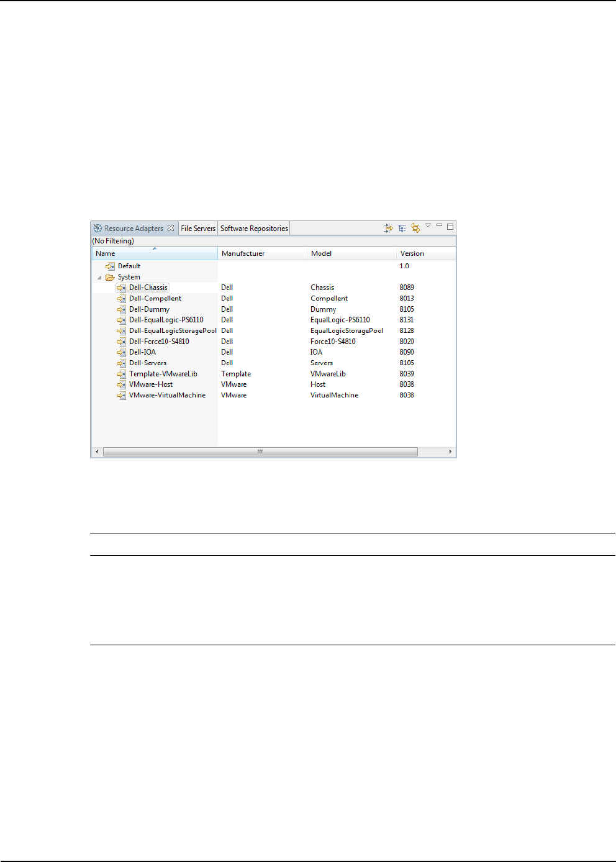Viewport: 616px width, 862px height.
Task: Click the Template-VMwareLib adapter icon
Action: tap(121, 374)
